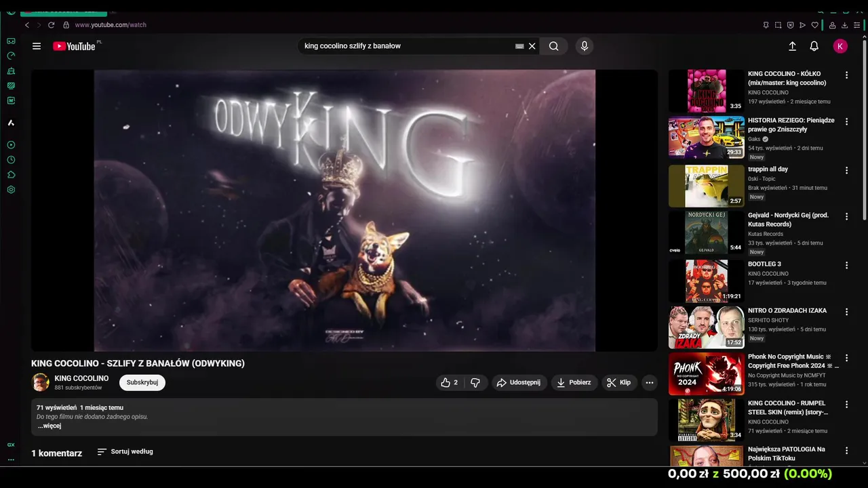The width and height of the screenshot is (868, 488).
Task: Clear the search box with the X icon
Action: [x=532, y=46]
